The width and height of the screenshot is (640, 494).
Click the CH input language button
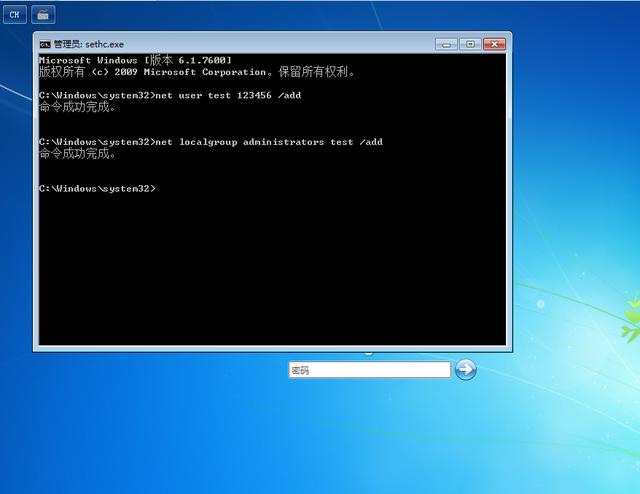(x=15, y=15)
